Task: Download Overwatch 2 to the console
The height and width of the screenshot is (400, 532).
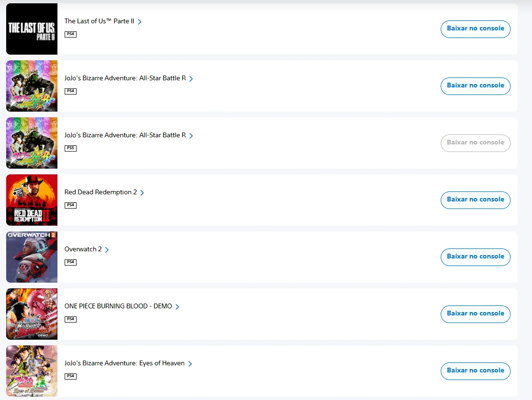Action: (x=475, y=257)
